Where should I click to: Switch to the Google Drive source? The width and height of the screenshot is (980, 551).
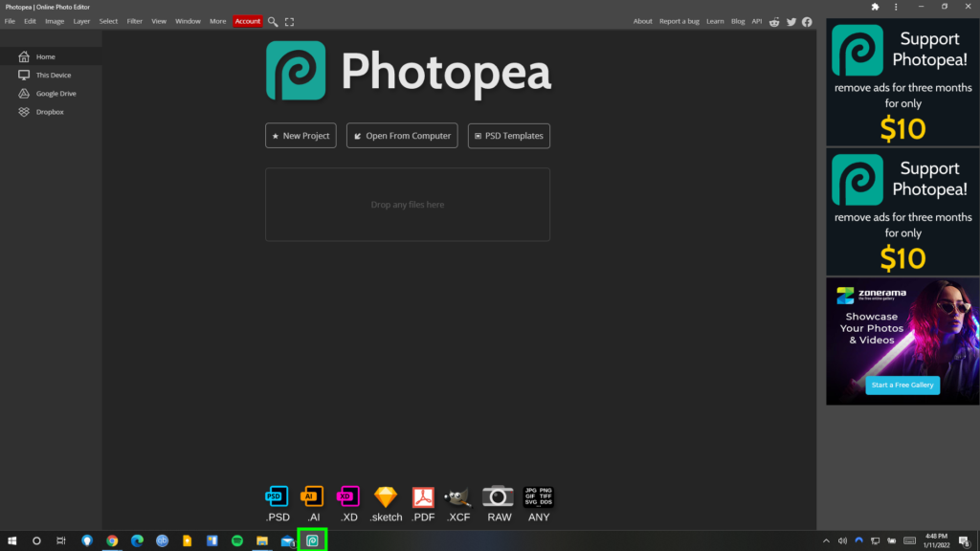coord(53,93)
